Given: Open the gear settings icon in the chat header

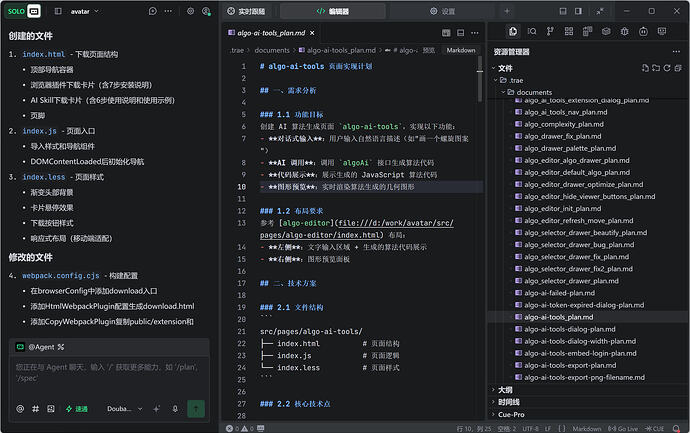Looking at the screenshot, I should 191,11.
